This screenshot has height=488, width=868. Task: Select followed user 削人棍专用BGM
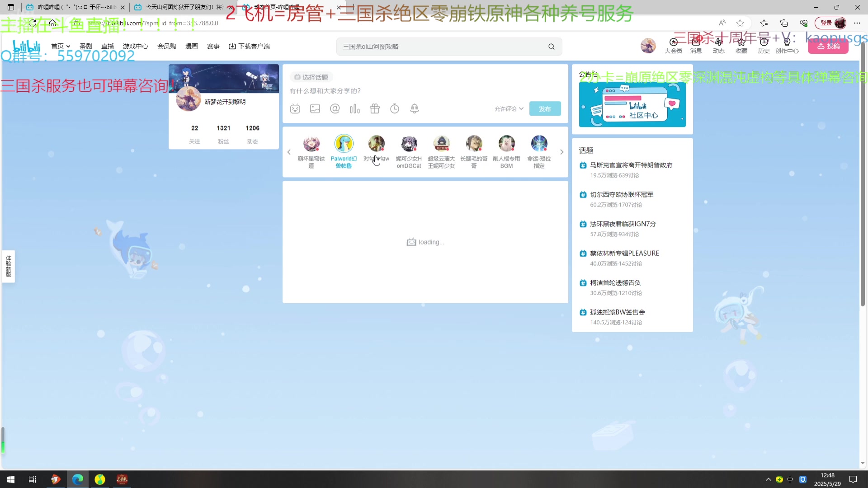(506, 152)
